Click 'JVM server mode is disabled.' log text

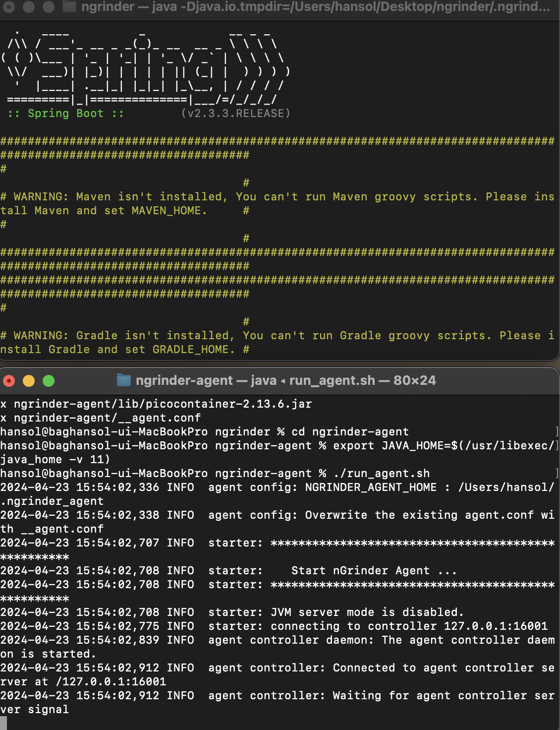point(367,612)
